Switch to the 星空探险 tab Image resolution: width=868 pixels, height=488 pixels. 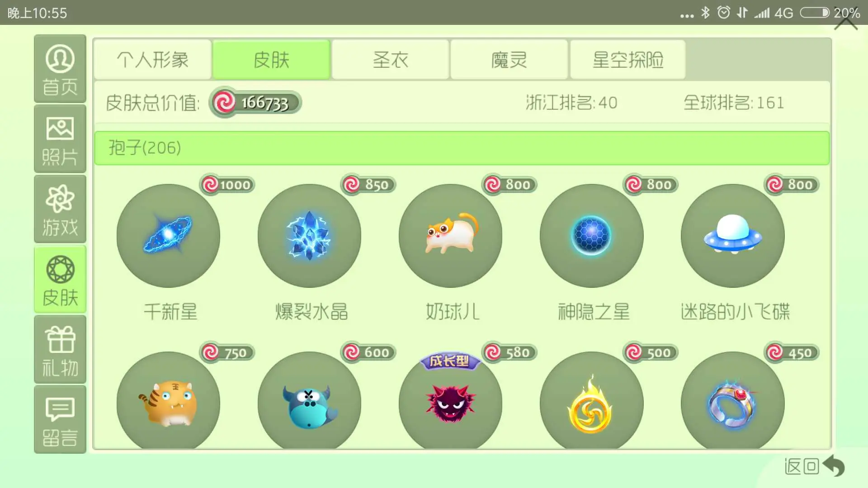(x=628, y=60)
